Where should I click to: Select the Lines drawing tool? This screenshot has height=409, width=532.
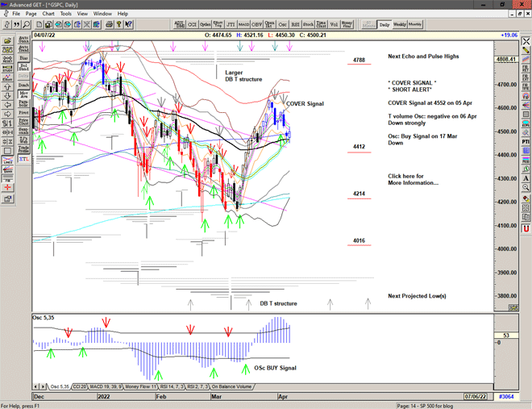(7, 161)
